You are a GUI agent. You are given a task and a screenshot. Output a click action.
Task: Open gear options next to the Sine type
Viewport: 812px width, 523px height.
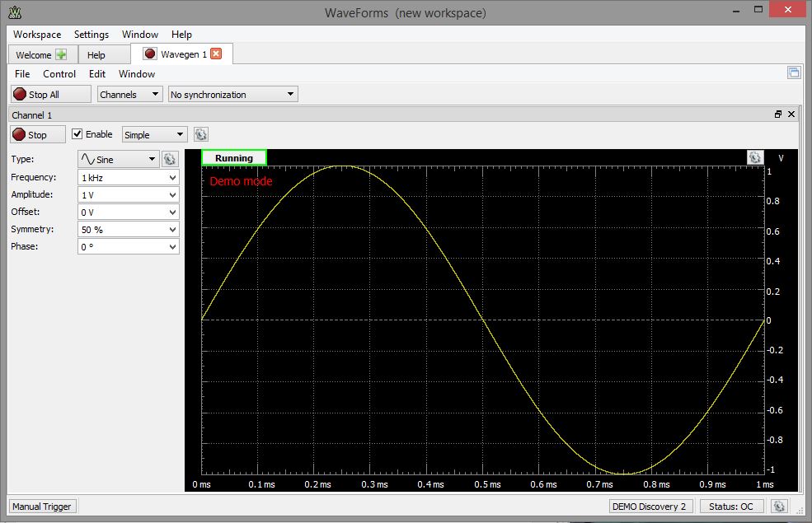click(169, 158)
